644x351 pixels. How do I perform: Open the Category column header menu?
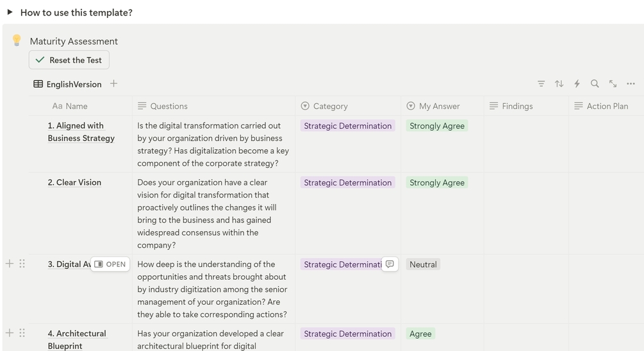click(x=330, y=106)
